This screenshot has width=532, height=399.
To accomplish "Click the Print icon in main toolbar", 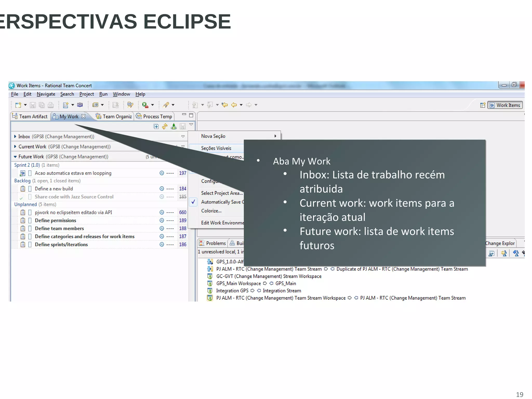I will coord(51,105).
